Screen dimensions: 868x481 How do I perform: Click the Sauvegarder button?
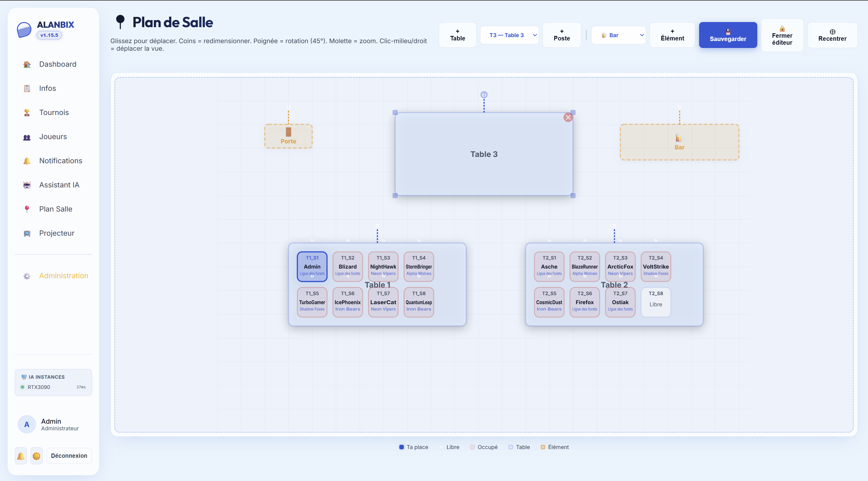pyautogui.click(x=728, y=35)
